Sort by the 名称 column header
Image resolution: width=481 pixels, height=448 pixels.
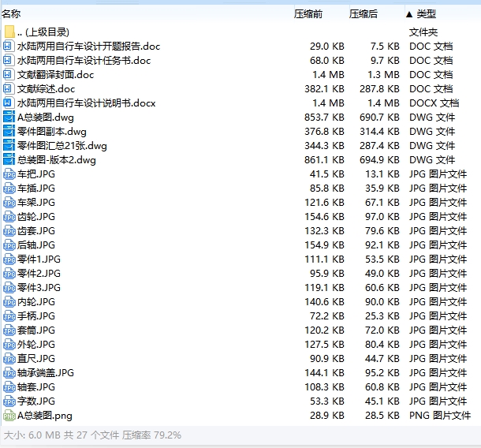(11, 14)
